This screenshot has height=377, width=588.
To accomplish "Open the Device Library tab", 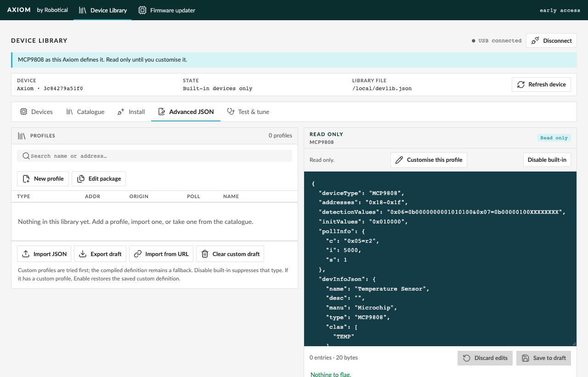I will [x=102, y=10].
